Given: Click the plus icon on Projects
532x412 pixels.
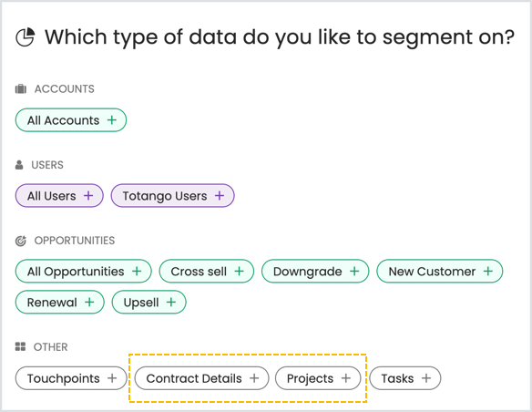Looking at the screenshot, I should [346, 378].
